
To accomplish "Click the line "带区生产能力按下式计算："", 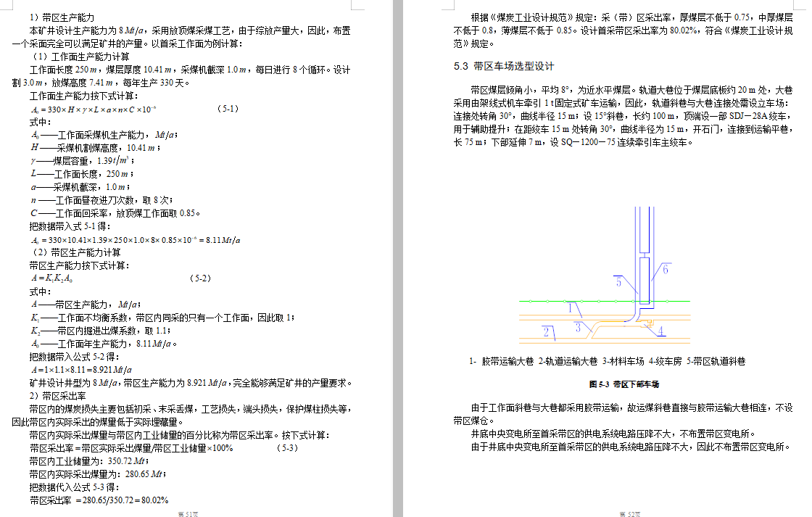I will [x=80, y=265].
